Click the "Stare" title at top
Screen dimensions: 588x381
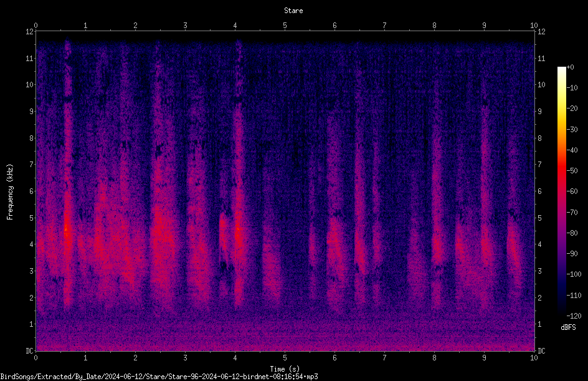293,11
